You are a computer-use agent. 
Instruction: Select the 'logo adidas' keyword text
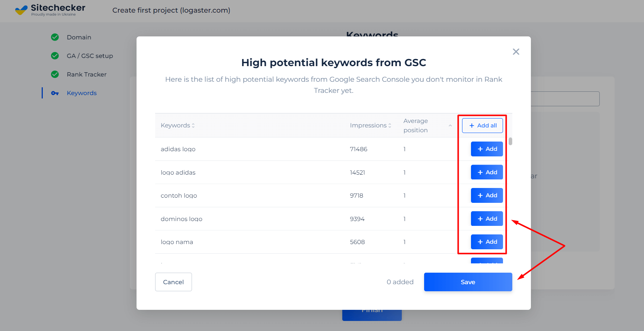click(178, 173)
